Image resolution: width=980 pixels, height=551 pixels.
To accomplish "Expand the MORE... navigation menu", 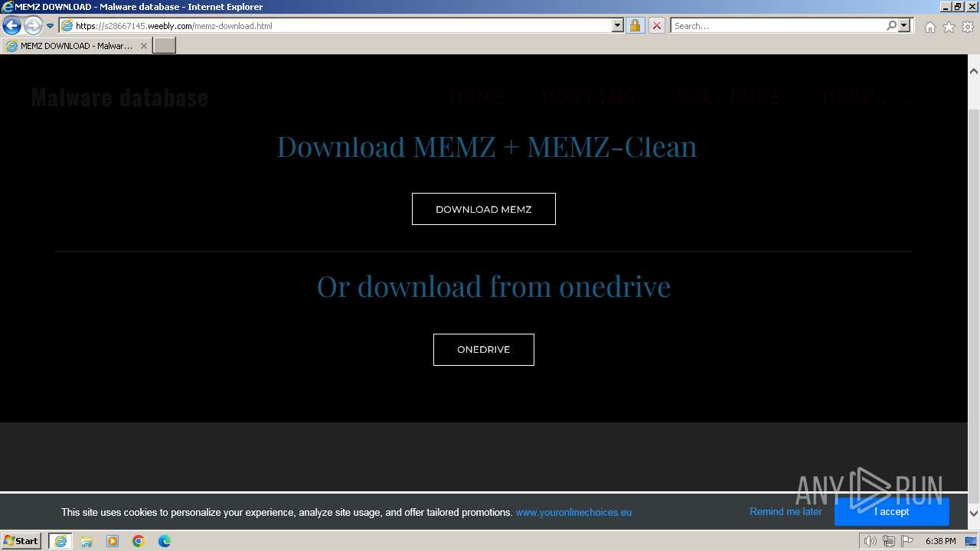I will pos(867,96).
